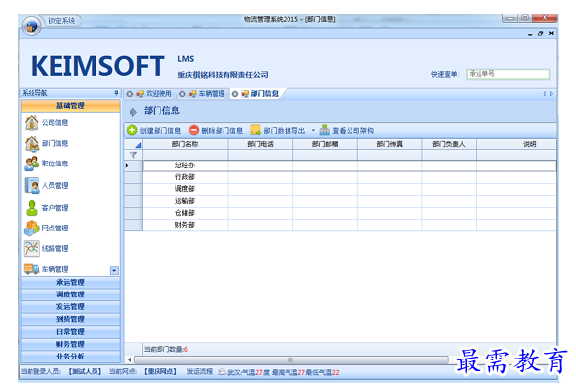Click the horizontal scrollbar thumb
576x392 pixels.
pyautogui.click(x=290, y=359)
